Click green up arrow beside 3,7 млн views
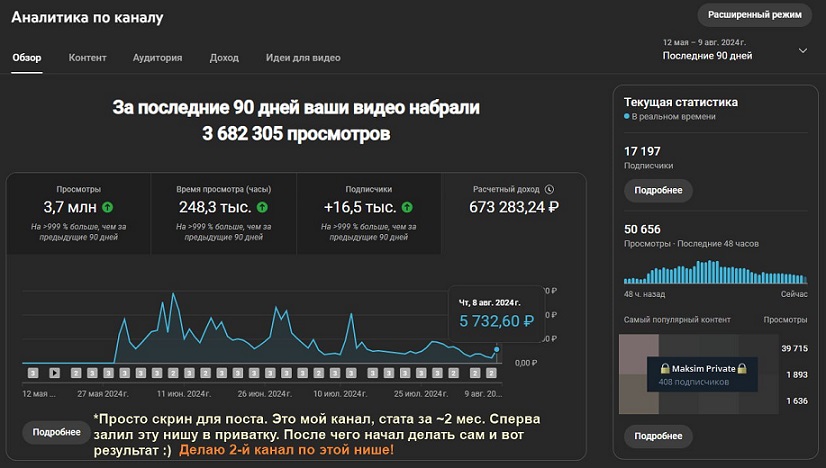The image size is (826, 468). tap(107, 208)
